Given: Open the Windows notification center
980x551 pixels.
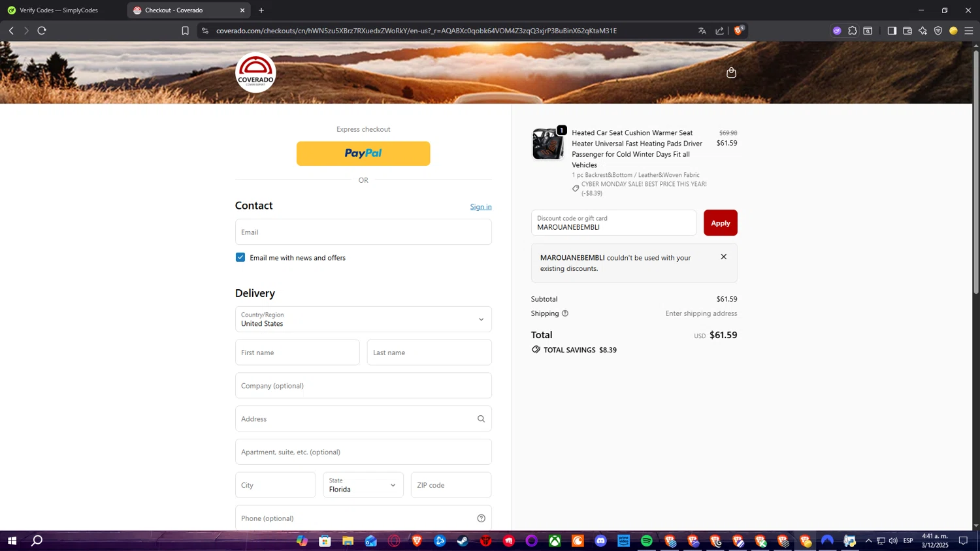Looking at the screenshot, I should click(963, 541).
